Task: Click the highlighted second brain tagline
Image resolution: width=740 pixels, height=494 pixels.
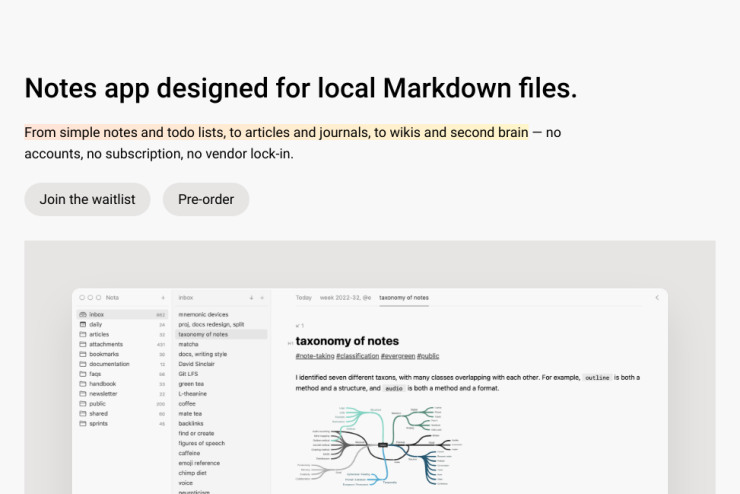Action: click(277, 133)
